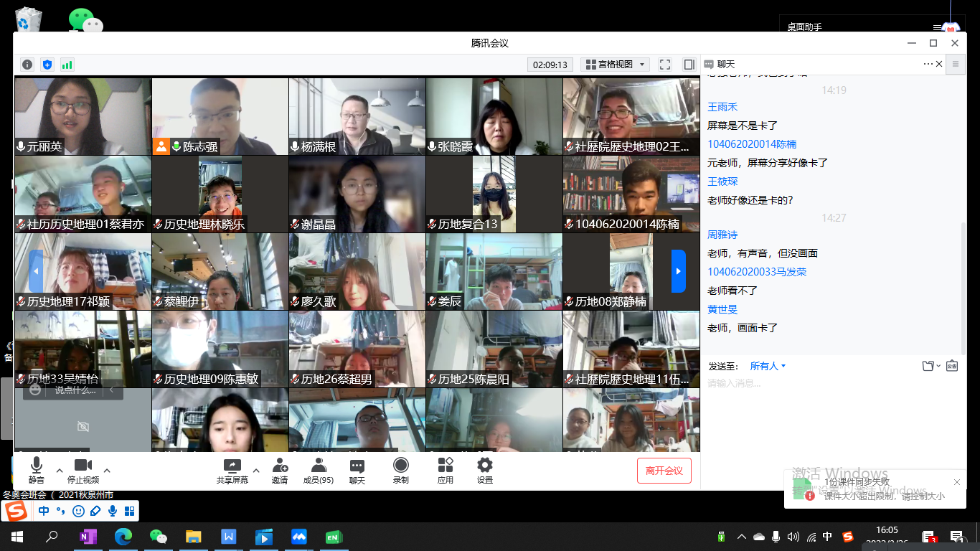Viewport: 980px width, 551px height.
Task: Select 姜辰 video tile
Action: (494, 271)
